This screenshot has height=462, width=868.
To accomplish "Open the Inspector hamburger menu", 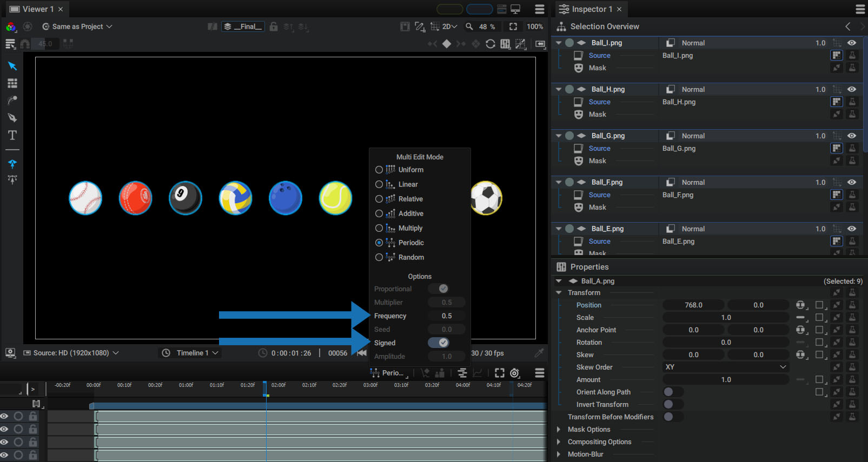I will 860,9.
